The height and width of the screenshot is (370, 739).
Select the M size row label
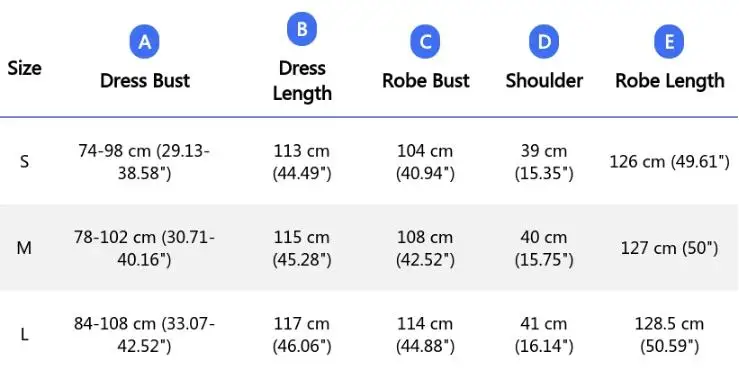(x=24, y=248)
